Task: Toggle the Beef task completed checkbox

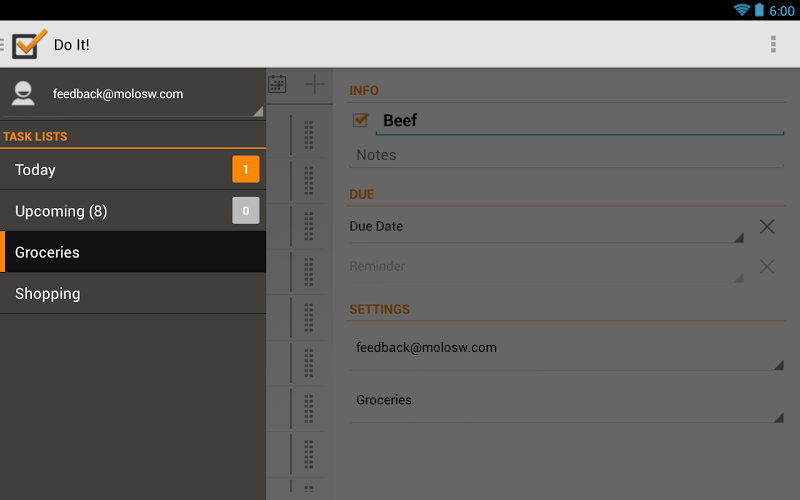Action: tap(361, 120)
